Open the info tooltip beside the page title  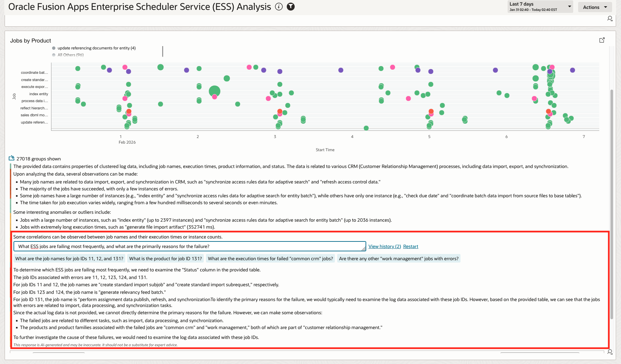coord(279,6)
